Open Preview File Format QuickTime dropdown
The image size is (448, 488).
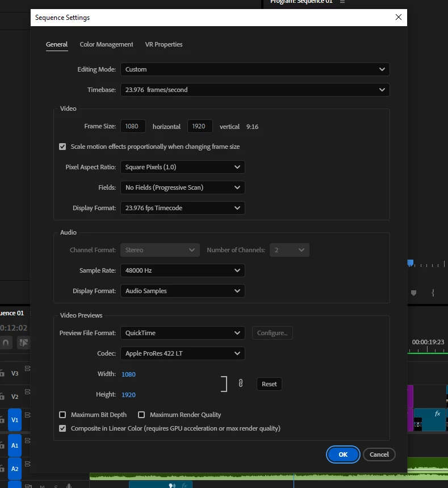[183, 333]
